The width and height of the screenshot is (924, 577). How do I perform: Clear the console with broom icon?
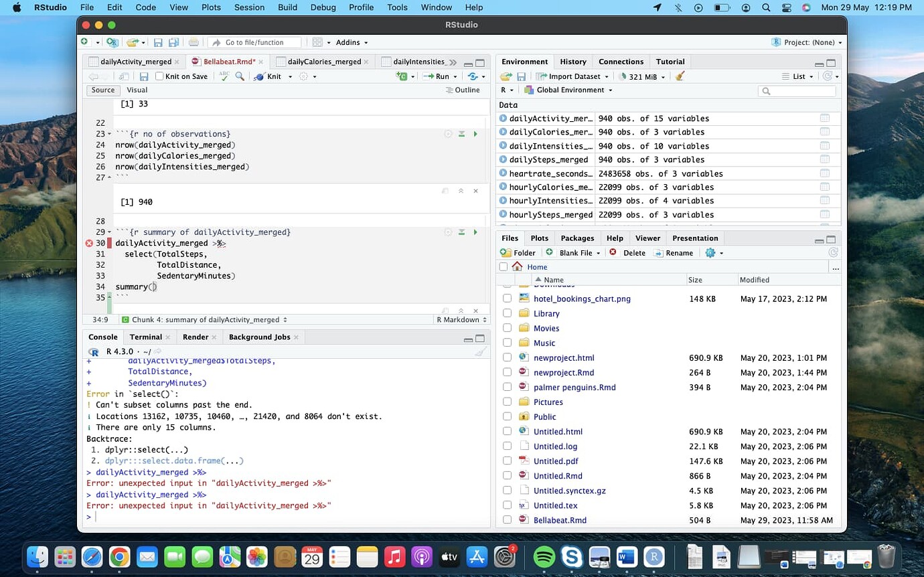click(x=480, y=351)
